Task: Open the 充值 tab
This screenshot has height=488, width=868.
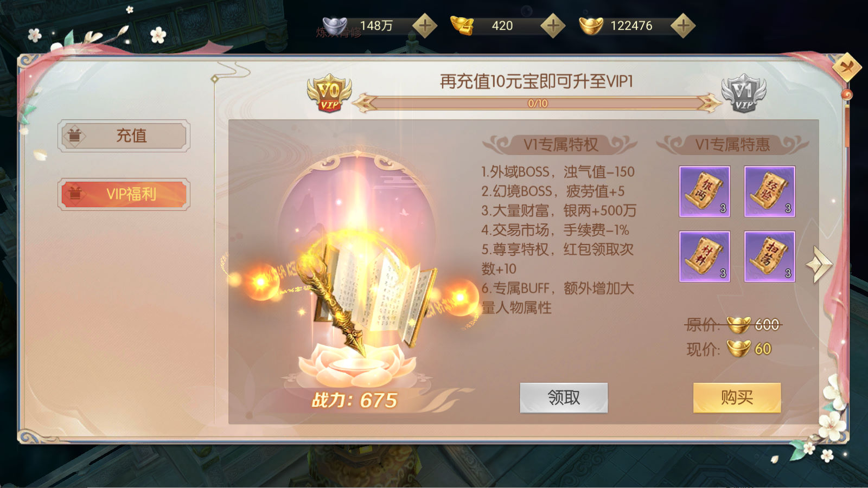Action: 124,136
